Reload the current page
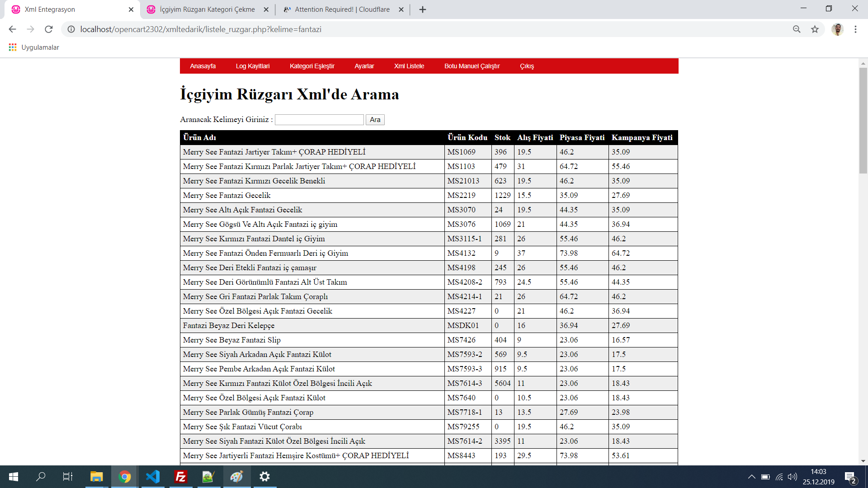The width and height of the screenshot is (868, 488). point(49,29)
